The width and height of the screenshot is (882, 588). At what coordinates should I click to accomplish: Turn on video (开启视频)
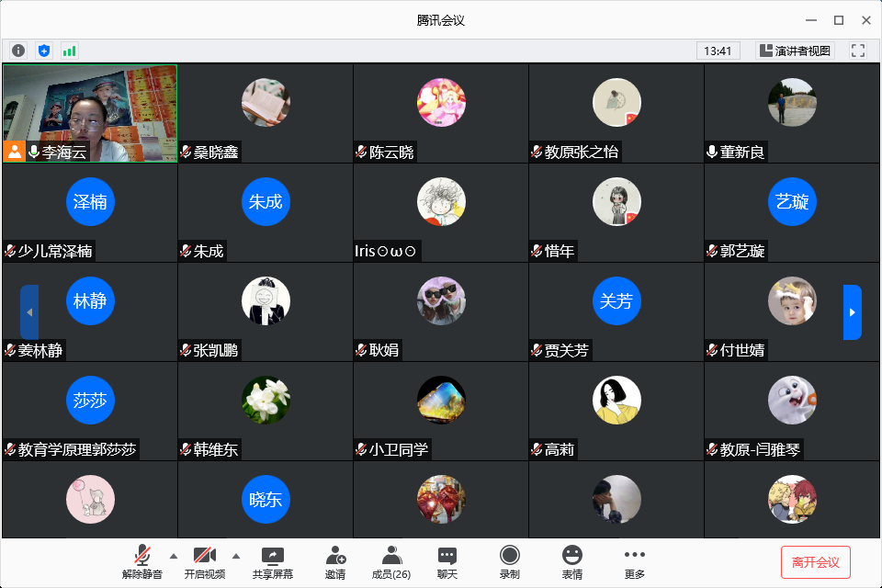pos(205,562)
